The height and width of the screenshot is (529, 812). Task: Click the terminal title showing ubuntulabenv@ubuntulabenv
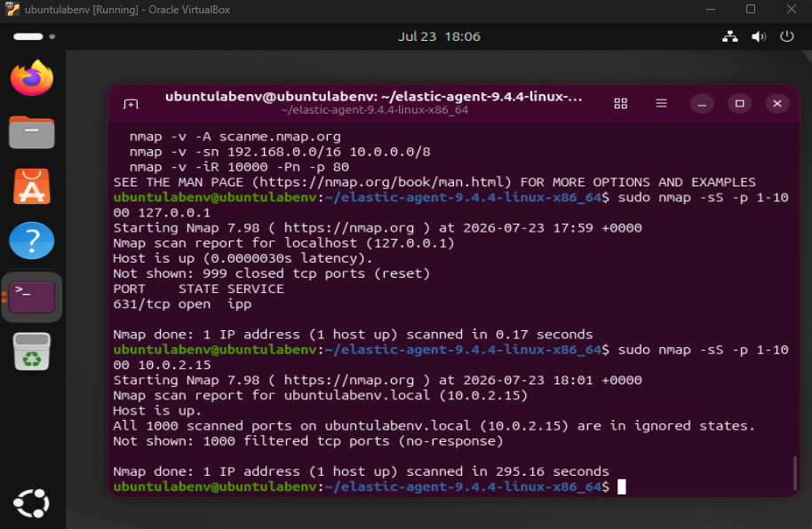(x=374, y=97)
